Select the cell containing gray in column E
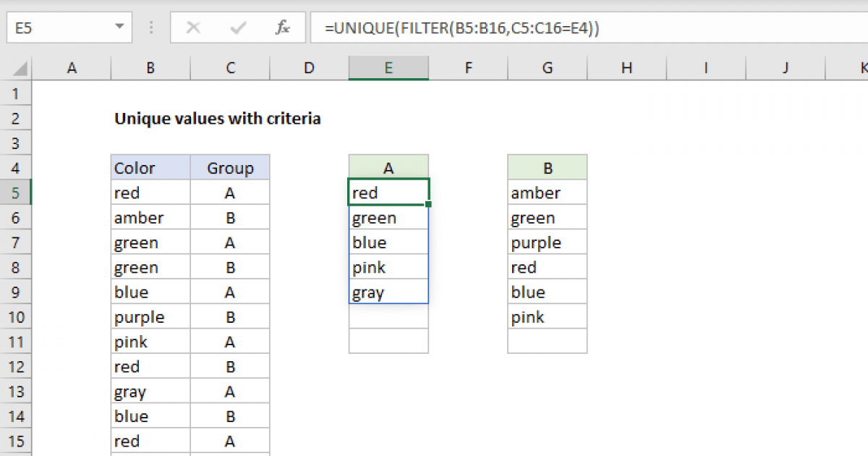 [x=388, y=292]
